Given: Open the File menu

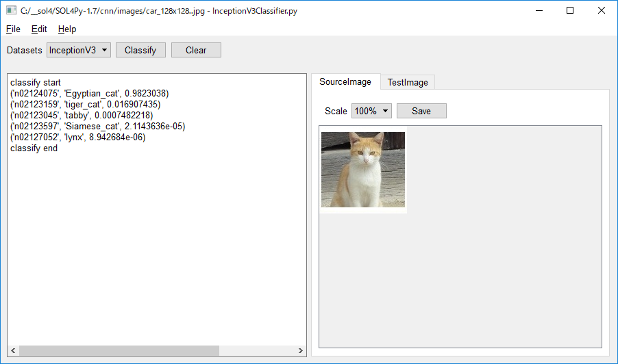Looking at the screenshot, I should (13, 29).
